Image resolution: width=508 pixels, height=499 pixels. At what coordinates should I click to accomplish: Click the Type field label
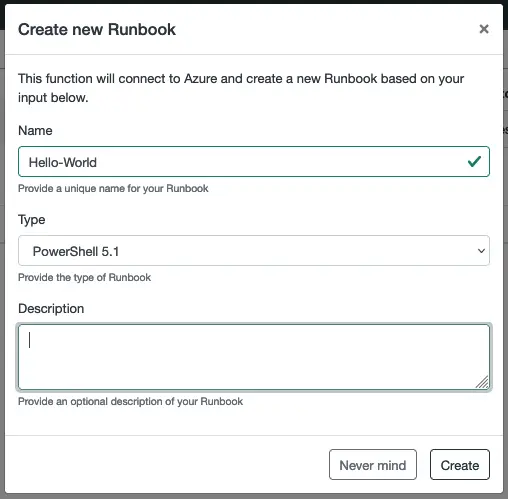tap(32, 220)
